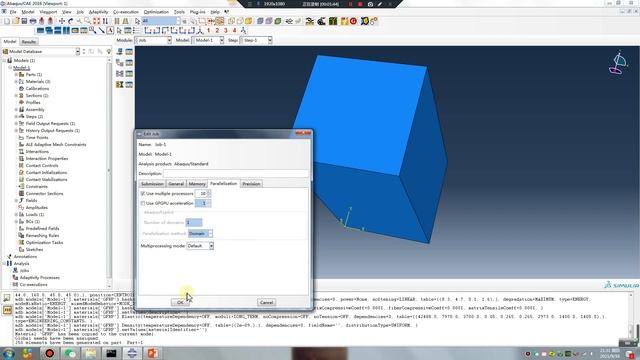Open the red recorder app in taskbar
Image resolution: width=640 pixels, height=360 pixels.
click(x=49, y=353)
